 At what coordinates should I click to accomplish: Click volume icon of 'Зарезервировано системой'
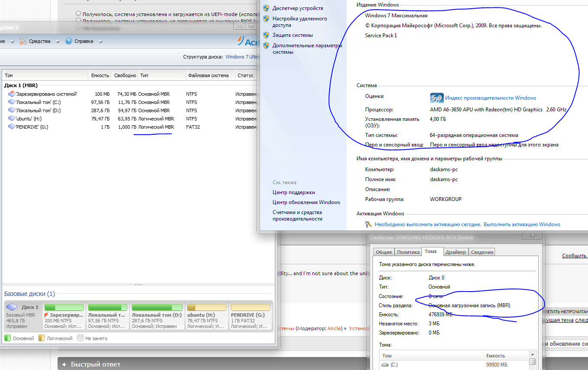click(x=11, y=94)
